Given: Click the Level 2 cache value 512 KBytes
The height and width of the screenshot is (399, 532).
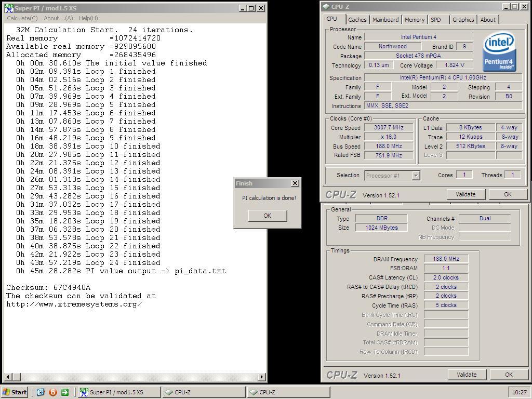Looking at the screenshot, I should coord(471,146).
